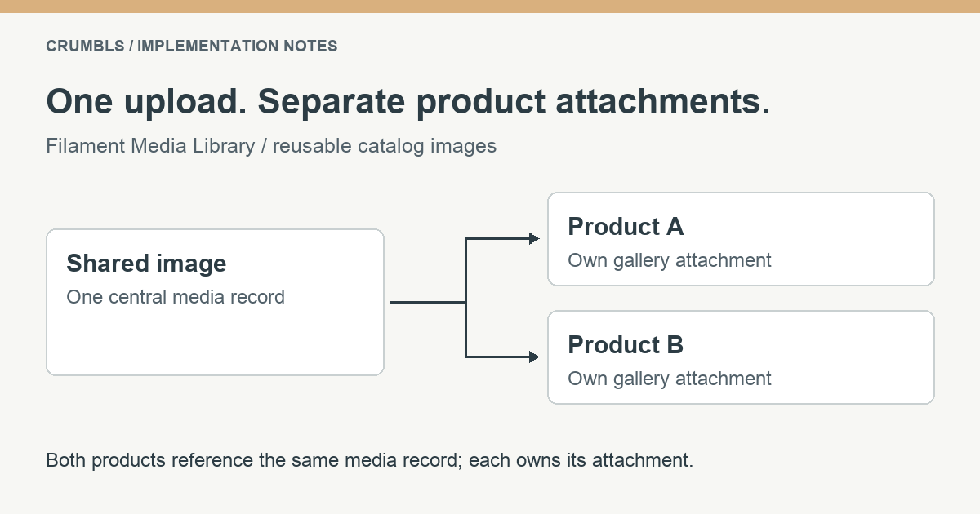Select the 'Product A' heading
Screen dimensions: 980x514
click(626, 227)
